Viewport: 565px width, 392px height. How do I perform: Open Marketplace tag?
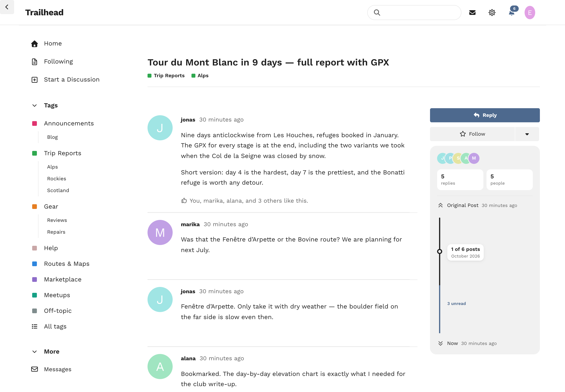[63, 279]
